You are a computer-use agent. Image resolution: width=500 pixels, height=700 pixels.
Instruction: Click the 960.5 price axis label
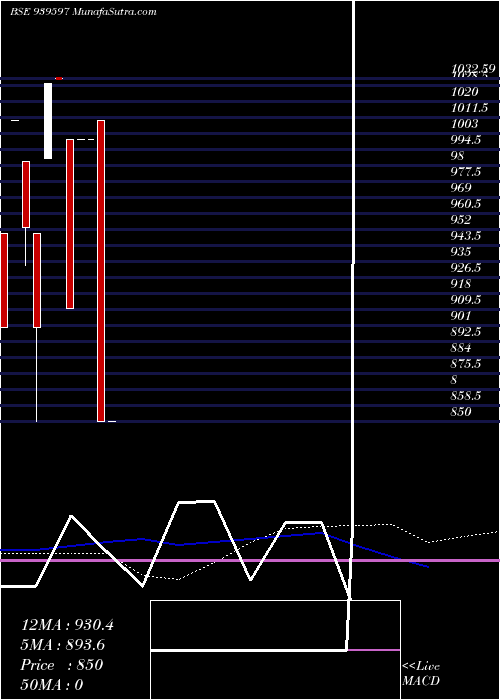click(466, 204)
